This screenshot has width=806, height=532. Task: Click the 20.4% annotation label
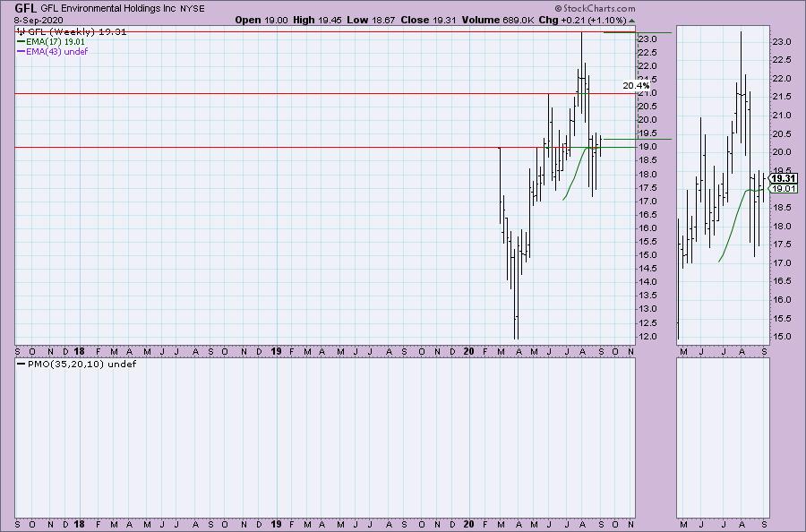point(636,86)
